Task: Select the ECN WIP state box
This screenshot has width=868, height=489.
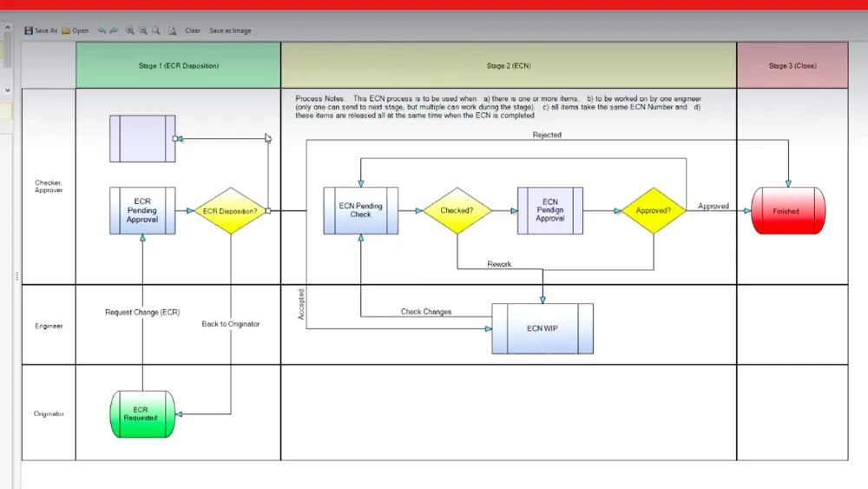Action: click(542, 328)
